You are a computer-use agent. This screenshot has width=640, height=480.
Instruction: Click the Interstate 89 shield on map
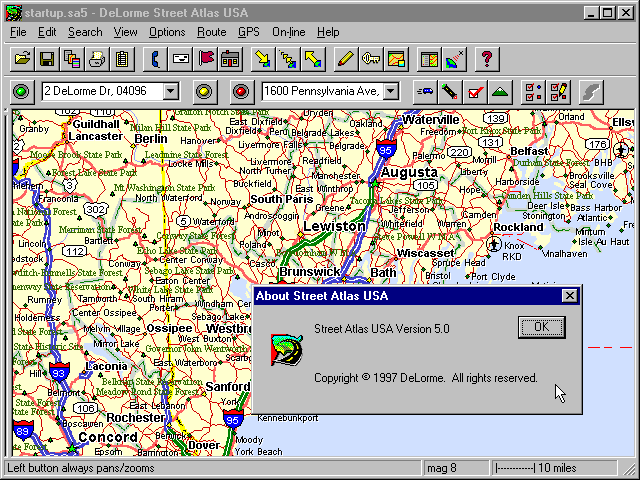click(x=23, y=430)
